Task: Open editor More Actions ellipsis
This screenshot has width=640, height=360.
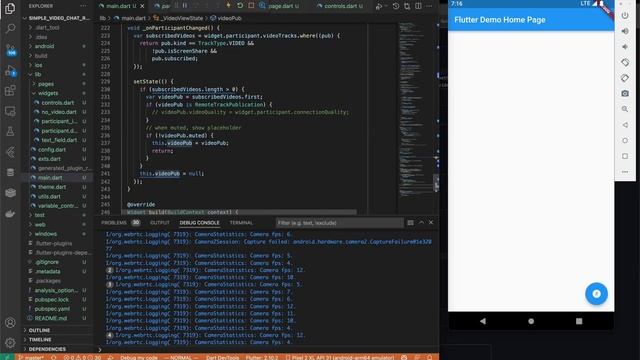Action: pos(429,6)
